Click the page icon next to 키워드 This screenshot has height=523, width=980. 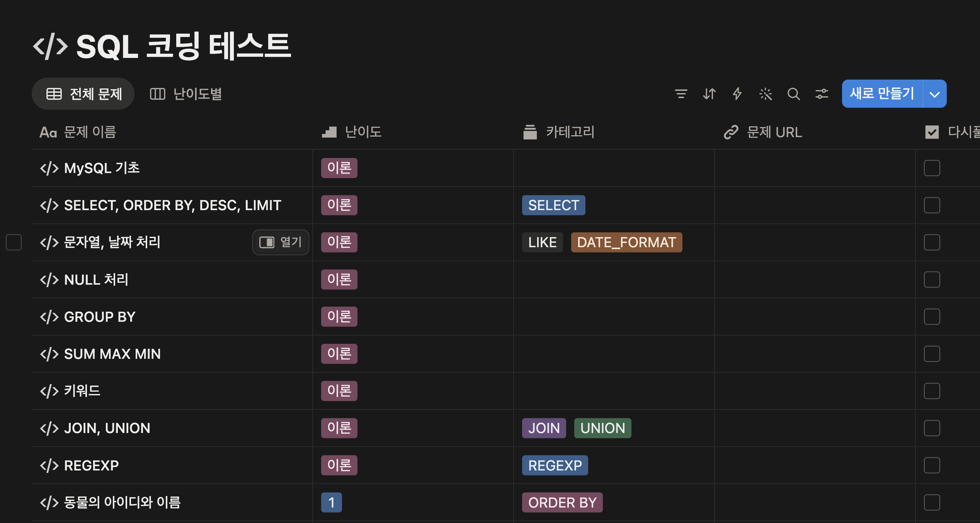[x=49, y=391]
